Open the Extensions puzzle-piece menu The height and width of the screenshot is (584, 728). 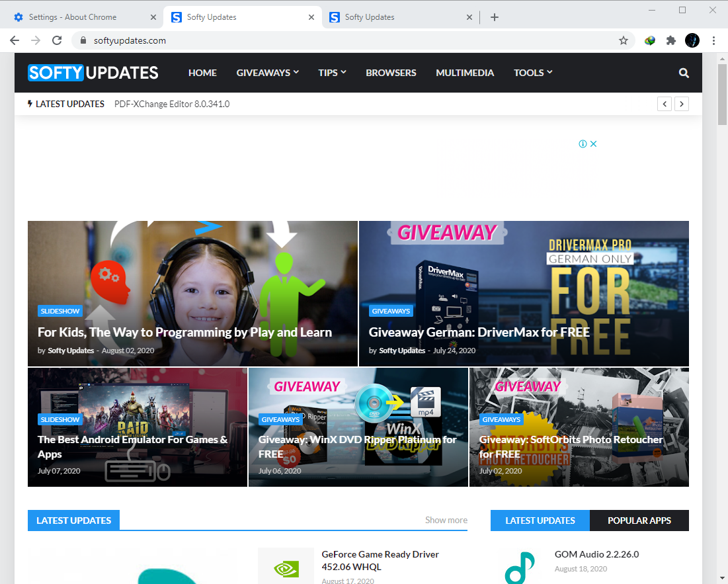(x=671, y=40)
